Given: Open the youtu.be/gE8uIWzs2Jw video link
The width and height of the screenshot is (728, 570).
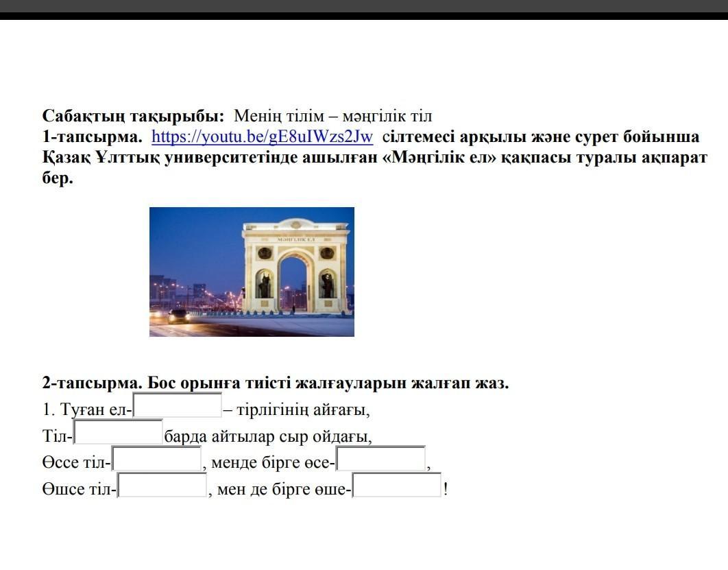Looking at the screenshot, I should [262, 136].
